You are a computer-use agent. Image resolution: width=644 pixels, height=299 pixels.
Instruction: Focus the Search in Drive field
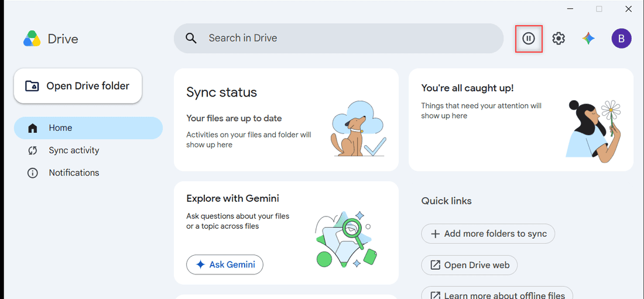click(x=338, y=38)
